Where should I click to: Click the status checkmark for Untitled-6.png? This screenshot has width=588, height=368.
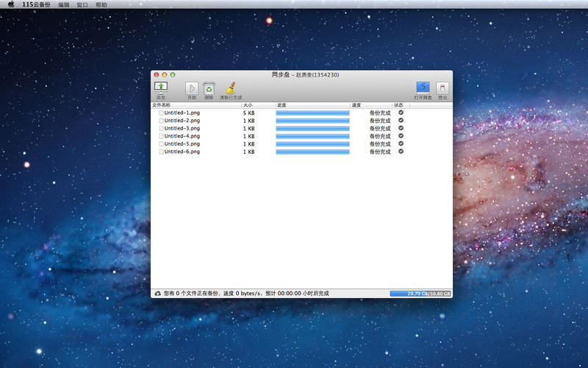click(401, 151)
